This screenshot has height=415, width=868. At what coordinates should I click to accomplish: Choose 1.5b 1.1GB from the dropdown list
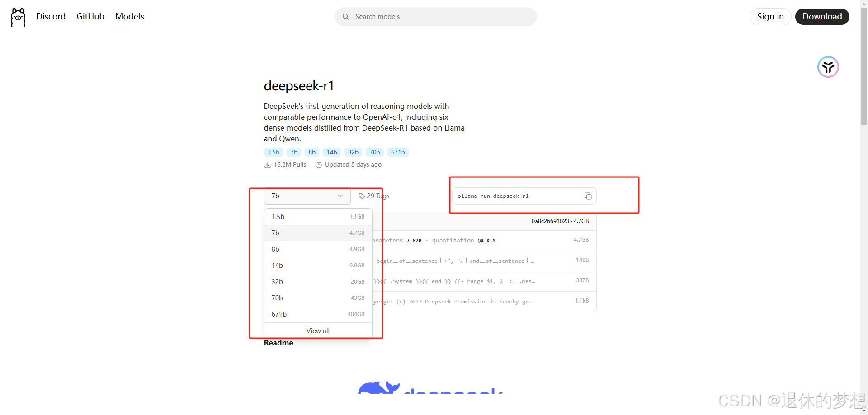pos(318,217)
